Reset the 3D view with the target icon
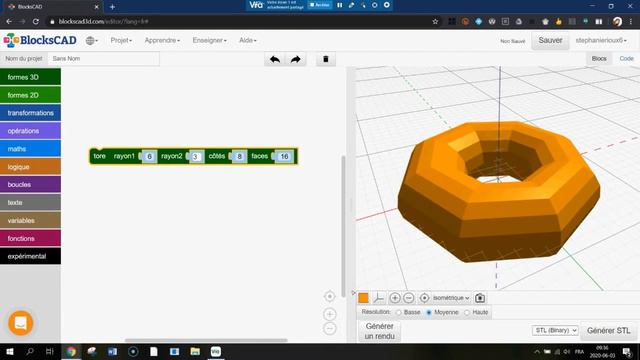640x360 pixels. [x=424, y=298]
